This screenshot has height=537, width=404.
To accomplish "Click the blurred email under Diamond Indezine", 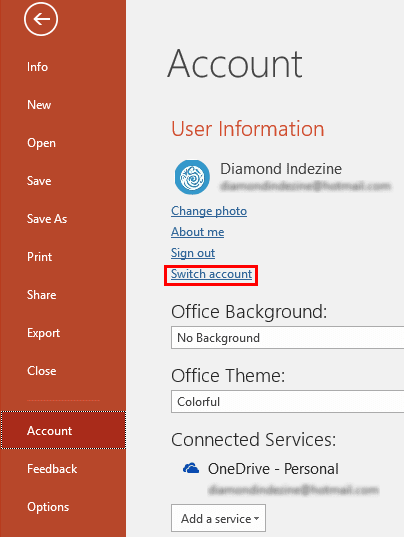I will pyautogui.click(x=305, y=186).
